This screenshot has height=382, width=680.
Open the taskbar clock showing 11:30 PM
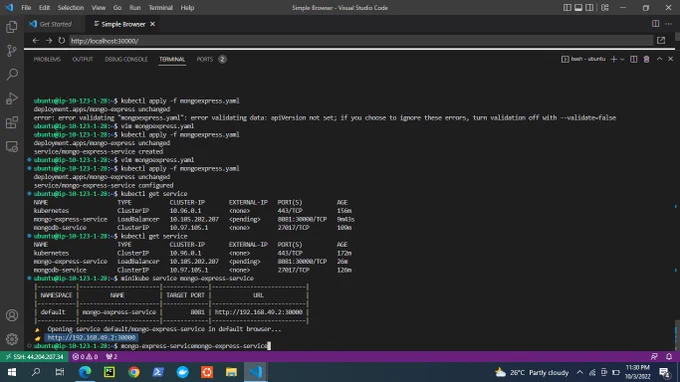click(638, 372)
